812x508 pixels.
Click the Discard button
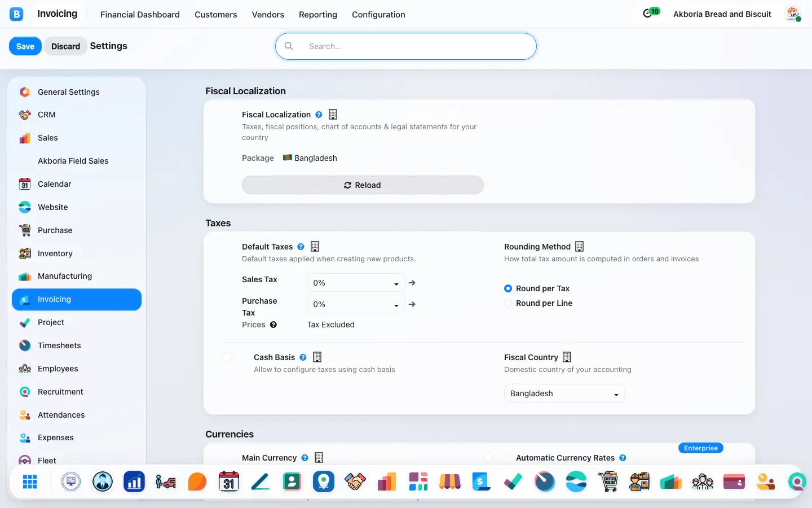[x=65, y=46]
